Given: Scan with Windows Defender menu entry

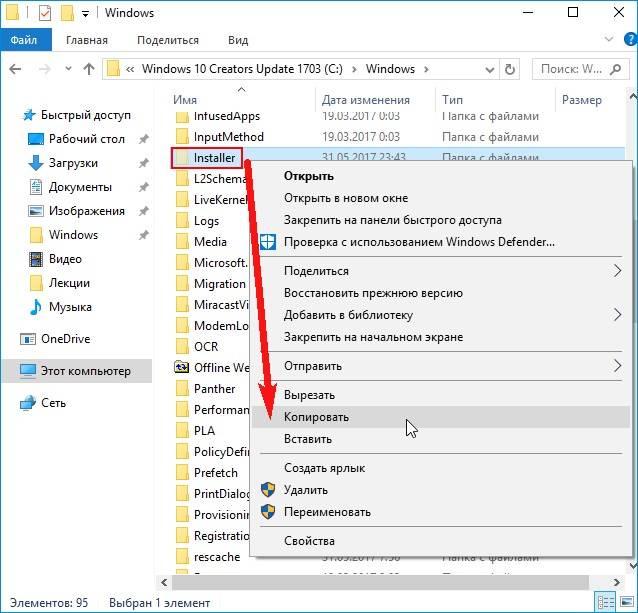Looking at the screenshot, I should pyautogui.click(x=419, y=242).
